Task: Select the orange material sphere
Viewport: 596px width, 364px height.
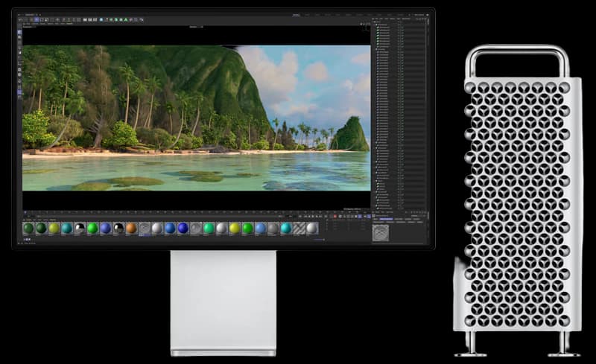Action: point(131,228)
